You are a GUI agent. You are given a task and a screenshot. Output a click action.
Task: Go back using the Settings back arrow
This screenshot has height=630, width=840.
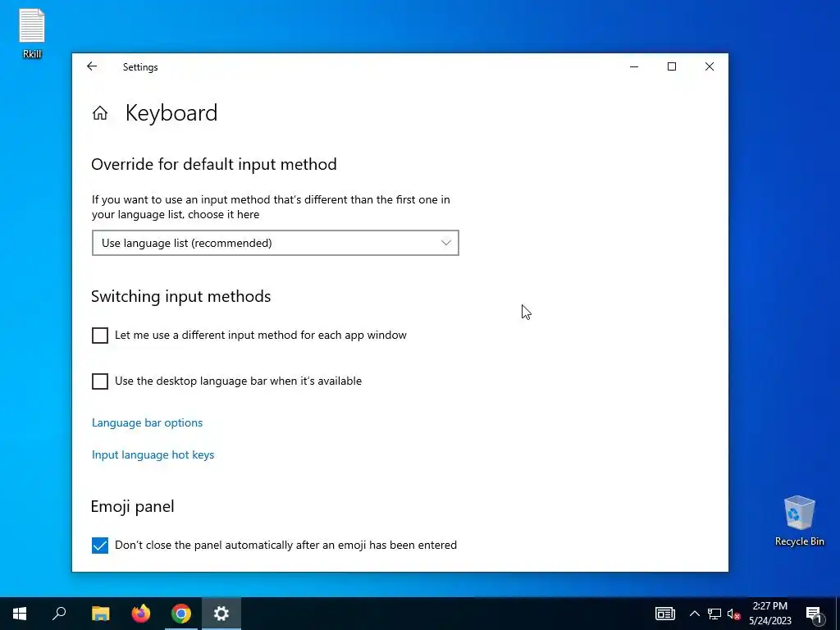[x=92, y=66]
